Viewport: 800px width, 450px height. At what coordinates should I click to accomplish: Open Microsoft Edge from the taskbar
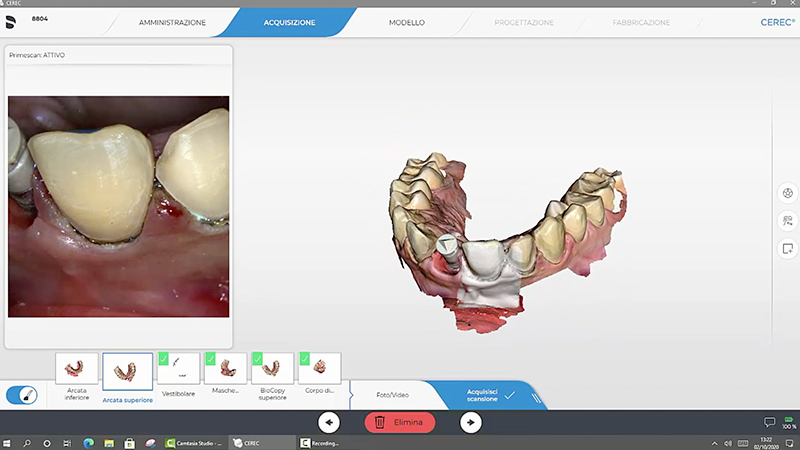tap(88, 442)
